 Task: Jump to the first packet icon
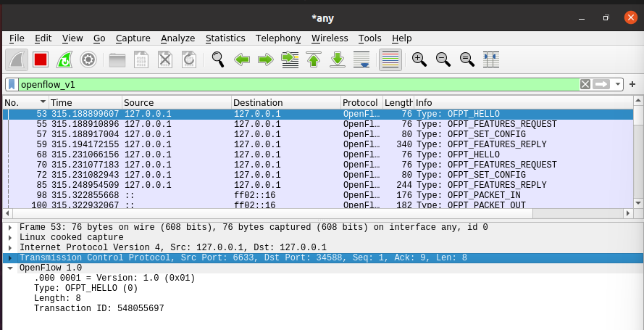pos(314,60)
